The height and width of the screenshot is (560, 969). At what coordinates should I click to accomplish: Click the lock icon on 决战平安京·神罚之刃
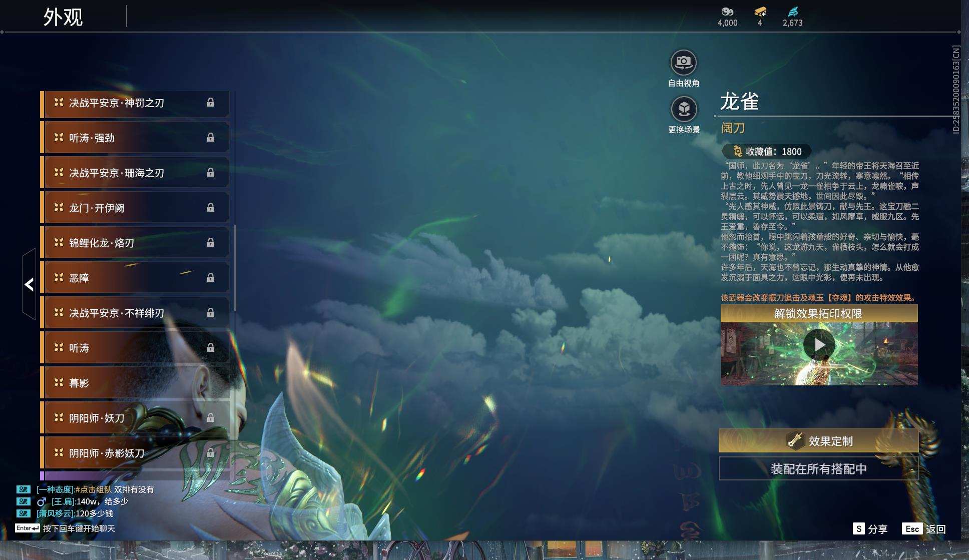[211, 103]
